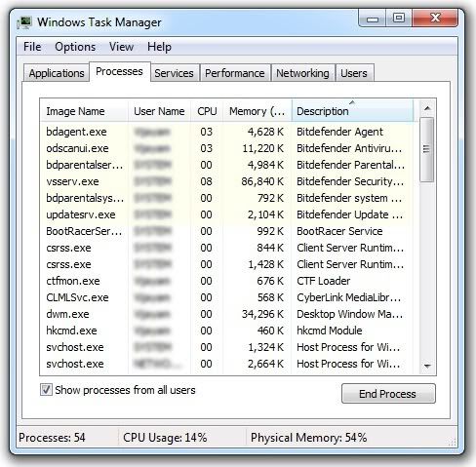Select the Processes tab
Viewport: 476px width, 467px height.
click(x=119, y=71)
